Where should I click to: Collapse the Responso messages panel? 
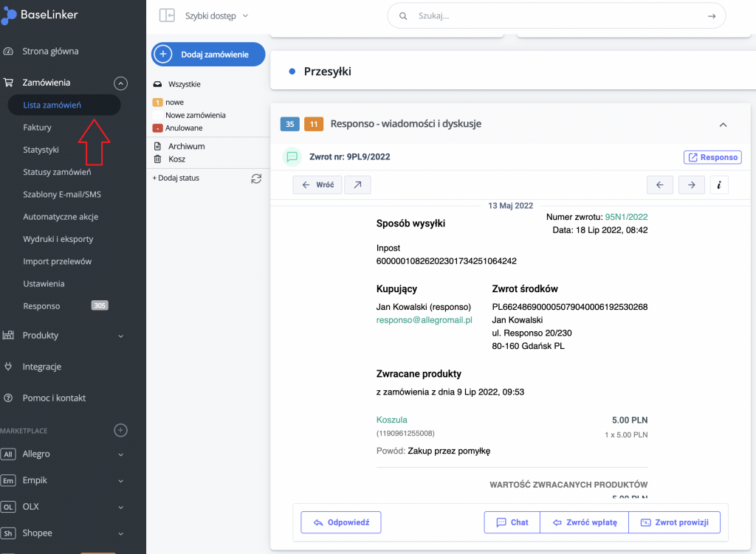click(x=723, y=125)
